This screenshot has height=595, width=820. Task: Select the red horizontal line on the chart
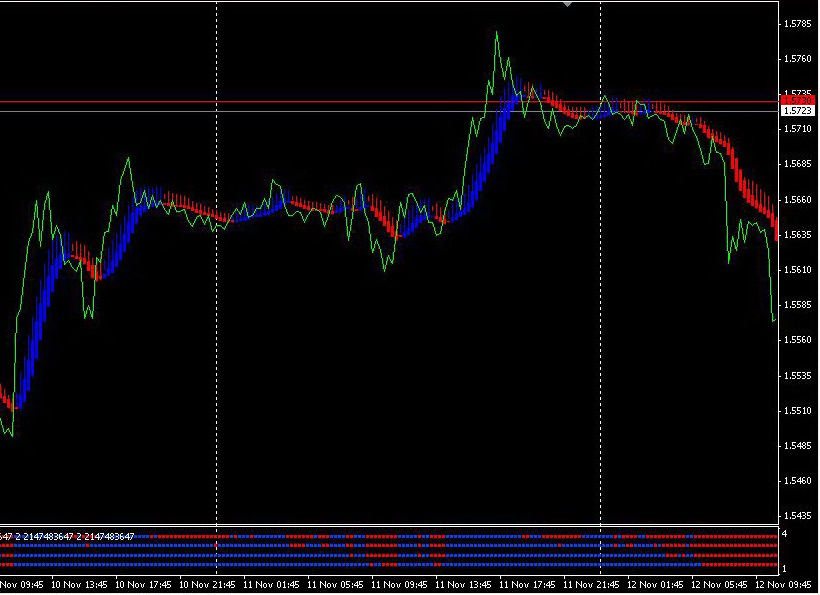click(x=389, y=102)
